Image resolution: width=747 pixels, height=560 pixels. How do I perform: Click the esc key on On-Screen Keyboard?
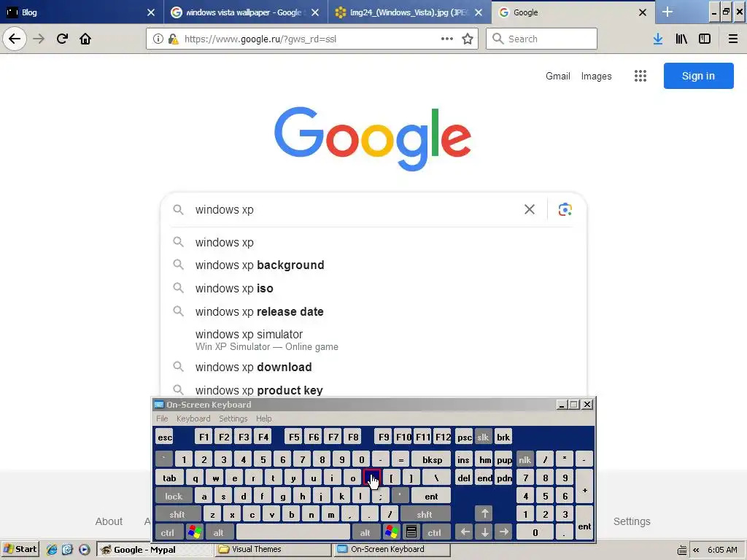point(165,437)
